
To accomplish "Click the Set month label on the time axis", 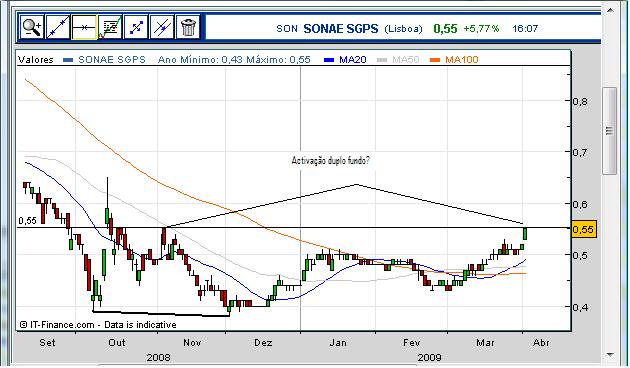I will pyautogui.click(x=47, y=343).
